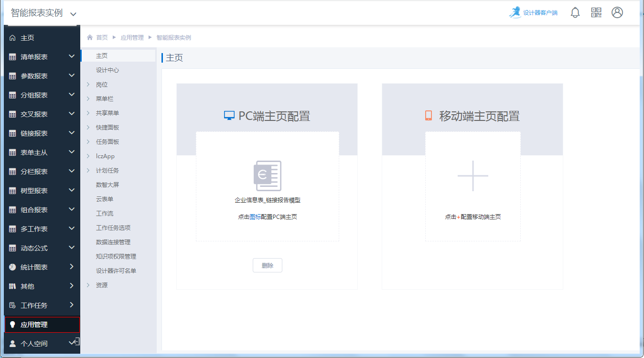Expand the 统计图表 sidebar menu
Screen dimensions: 644x358
[x=42, y=267]
